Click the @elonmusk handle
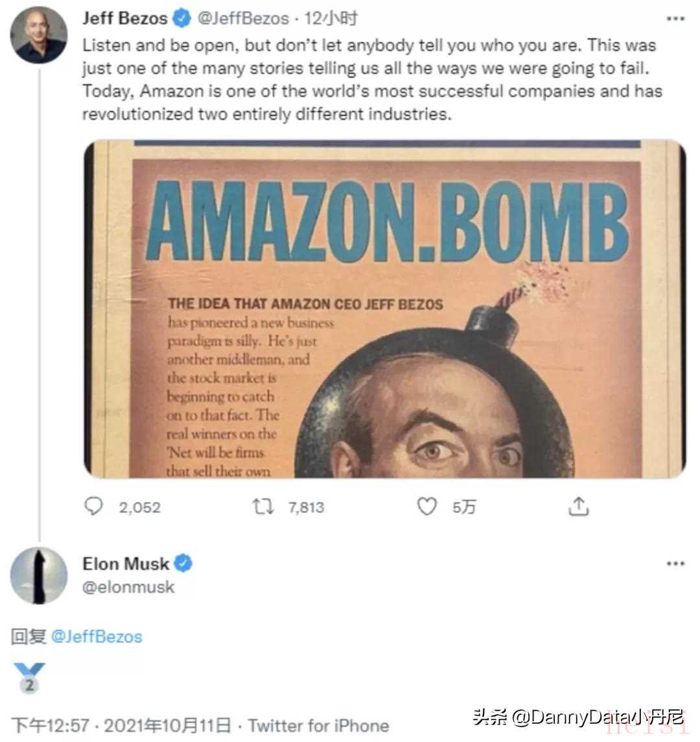Image resolution: width=700 pixels, height=742 pixels. pyautogui.click(x=128, y=587)
